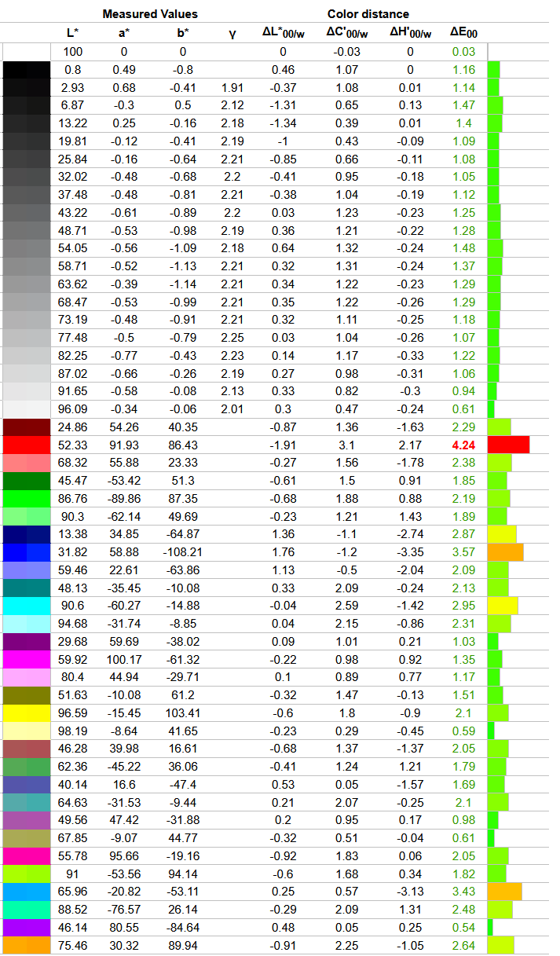Select the L* column header
The image size is (560, 956).
coord(72,33)
